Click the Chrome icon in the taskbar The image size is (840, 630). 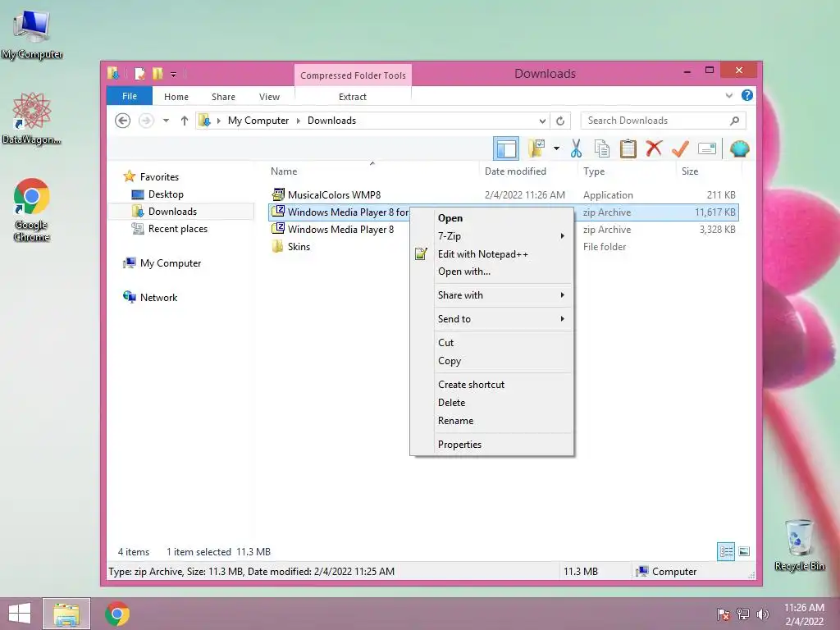[x=117, y=614]
